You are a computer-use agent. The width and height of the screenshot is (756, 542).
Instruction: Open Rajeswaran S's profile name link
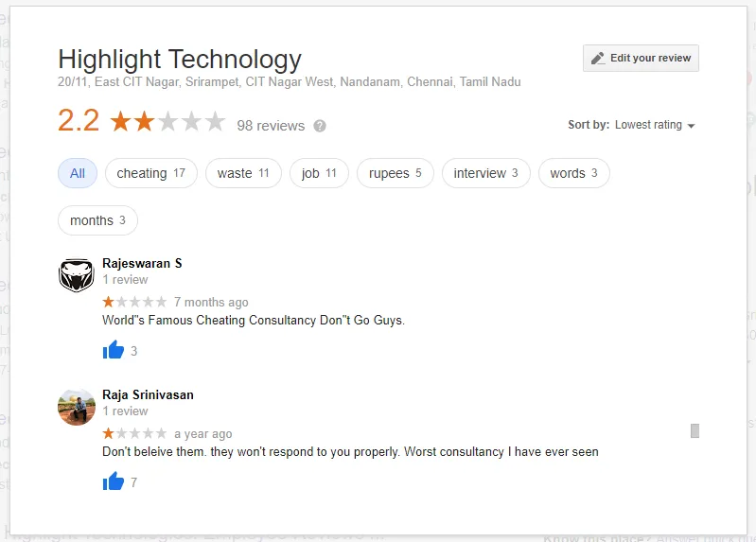(x=142, y=263)
